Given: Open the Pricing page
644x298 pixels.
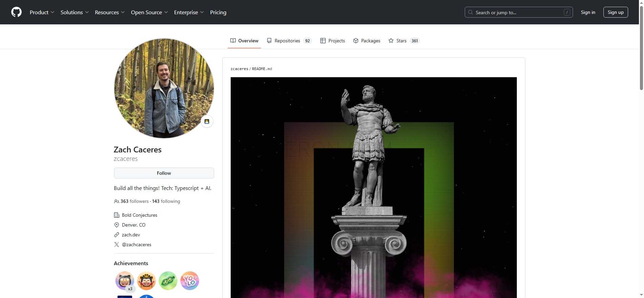Looking at the screenshot, I should (218, 12).
